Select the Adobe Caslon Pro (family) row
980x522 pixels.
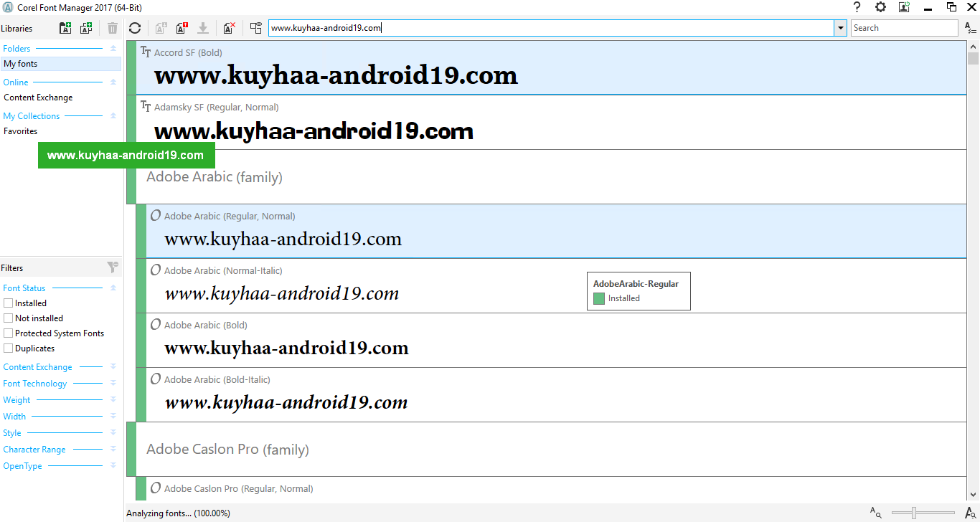pos(547,450)
